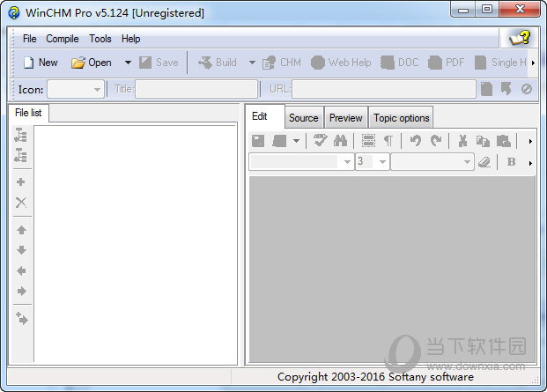Open the Icon dropdown

tap(76, 89)
